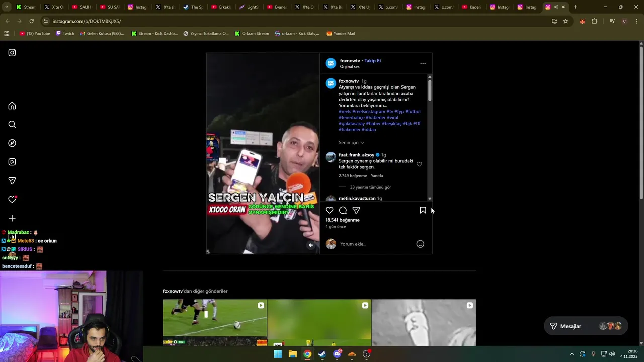This screenshot has width=644, height=362.
Task: Switch to the 'Erkekl' tab
Action: [221, 7]
